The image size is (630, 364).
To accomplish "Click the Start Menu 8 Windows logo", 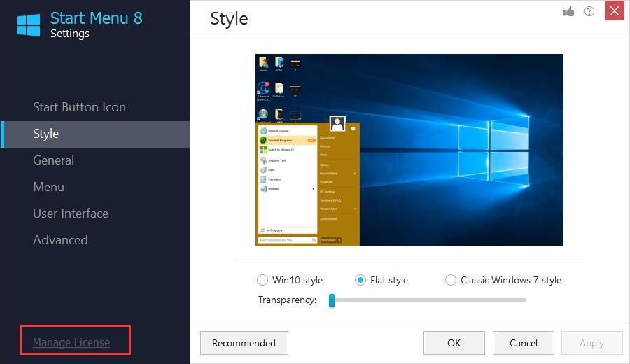I will pos(29,25).
